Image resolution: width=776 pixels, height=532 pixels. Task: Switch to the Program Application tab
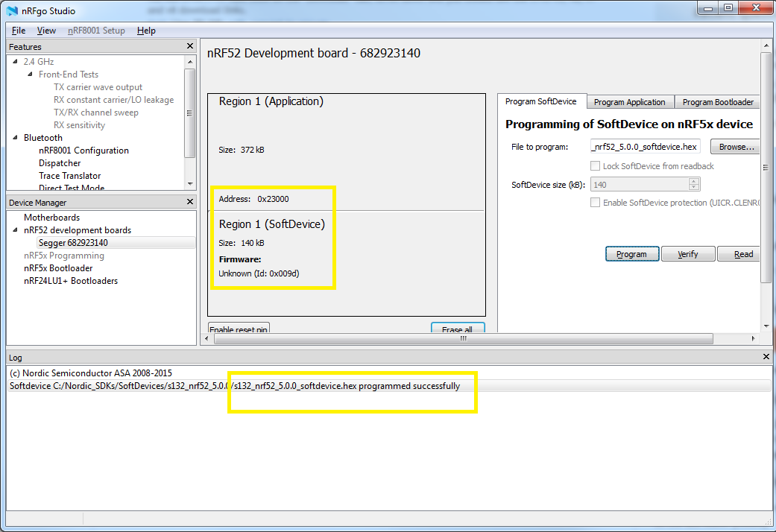[x=629, y=102]
